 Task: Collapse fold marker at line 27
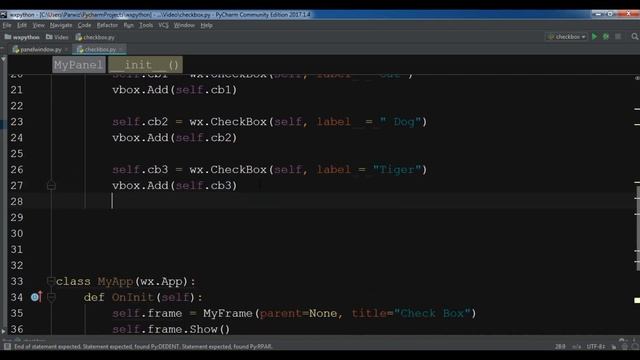(51, 186)
